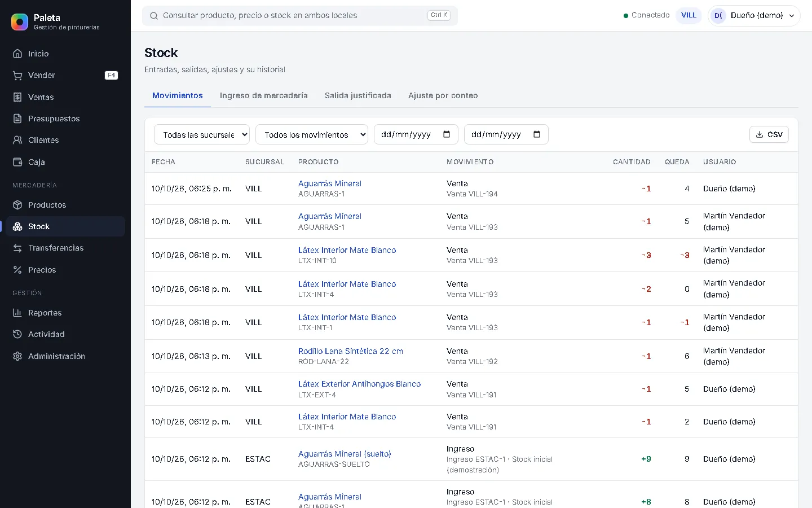Viewport: 812px width, 508px height.
Task: Download movements with the CSV button
Action: [769, 134]
